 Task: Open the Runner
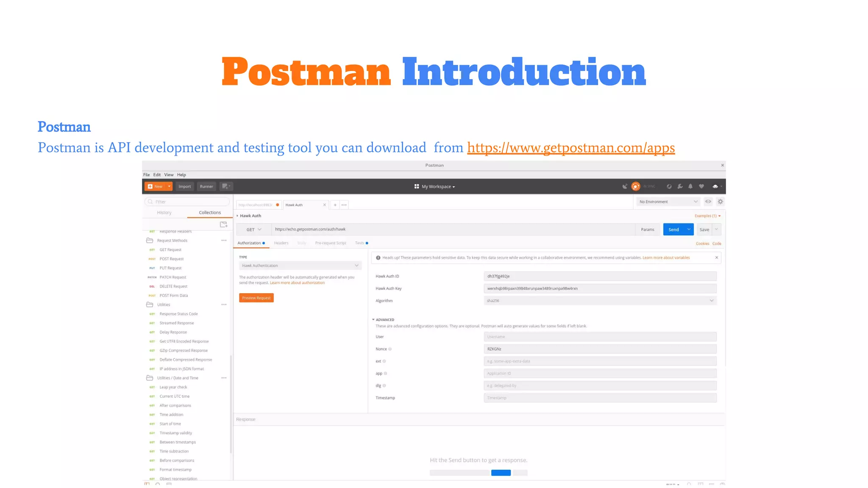206,186
